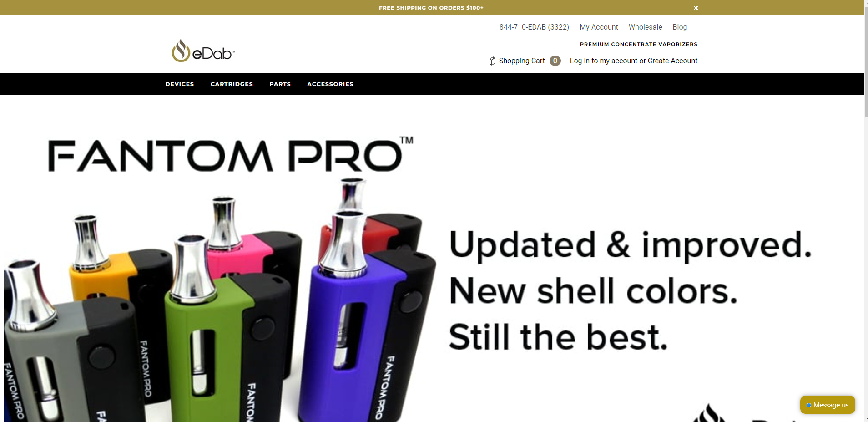The height and width of the screenshot is (422, 868).
Task: Visit the Blog page
Action: point(680,27)
